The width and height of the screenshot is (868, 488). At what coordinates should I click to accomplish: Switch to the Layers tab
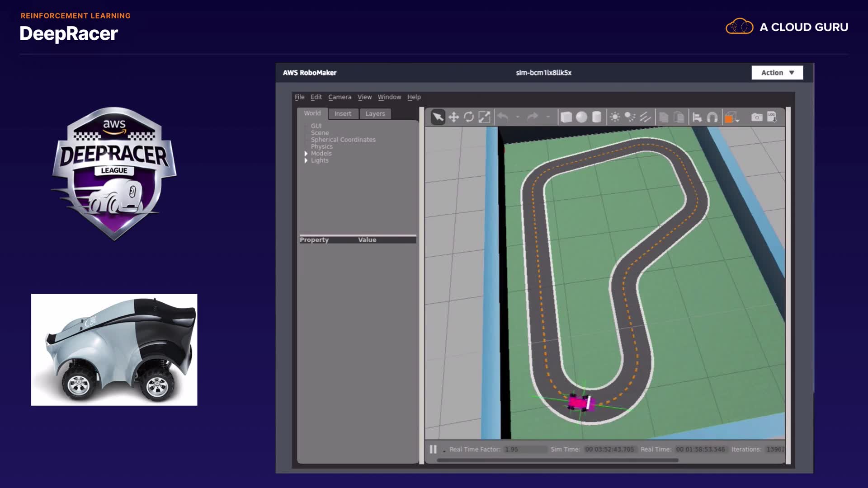375,114
